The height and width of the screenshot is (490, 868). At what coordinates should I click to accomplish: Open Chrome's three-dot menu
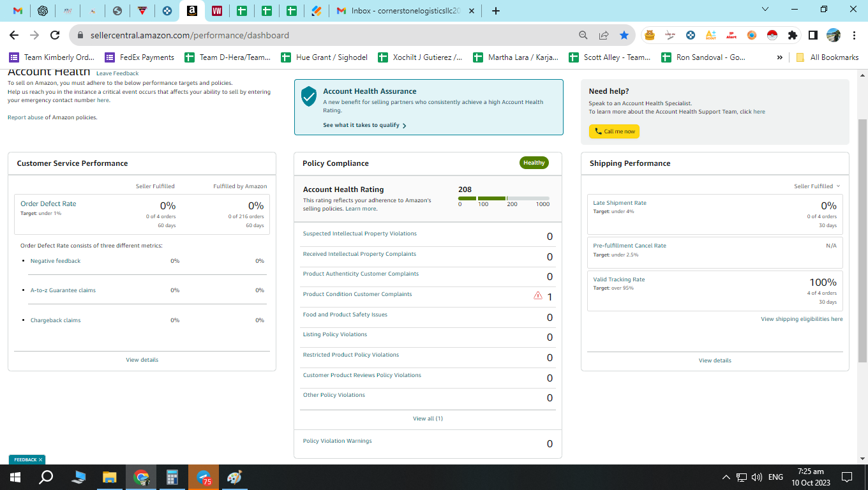(x=853, y=35)
